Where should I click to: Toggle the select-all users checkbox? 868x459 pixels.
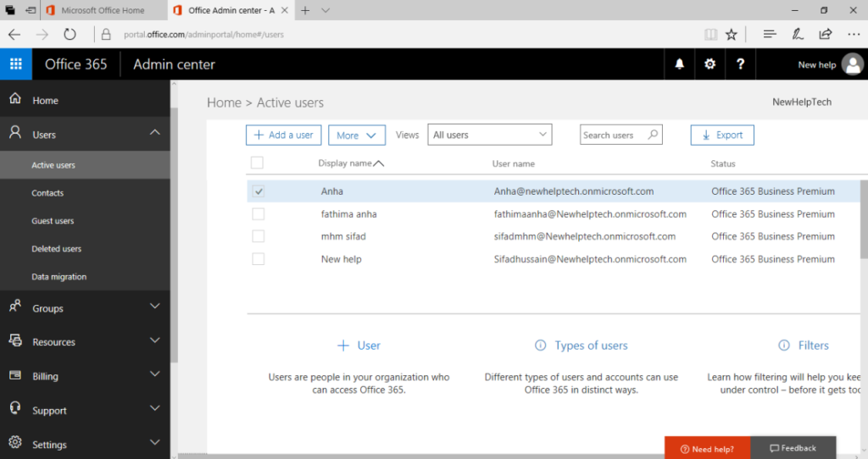pyautogui.click(x=257, y=163)
